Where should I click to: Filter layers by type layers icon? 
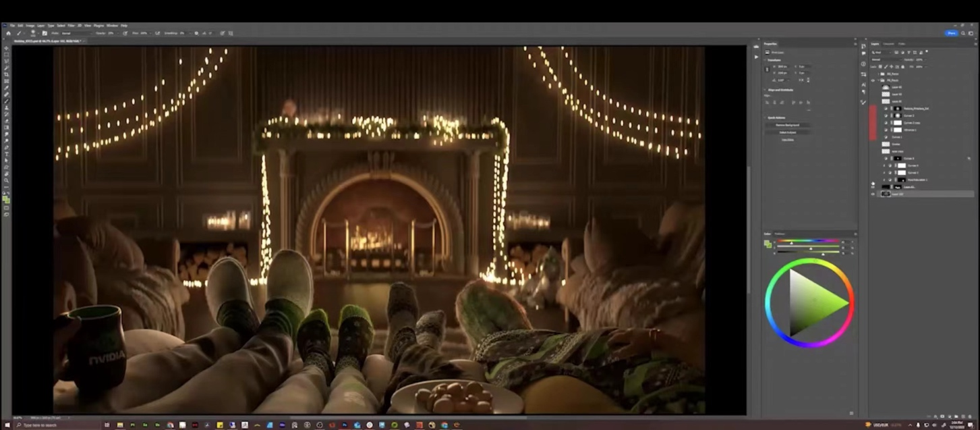point(909,53)
